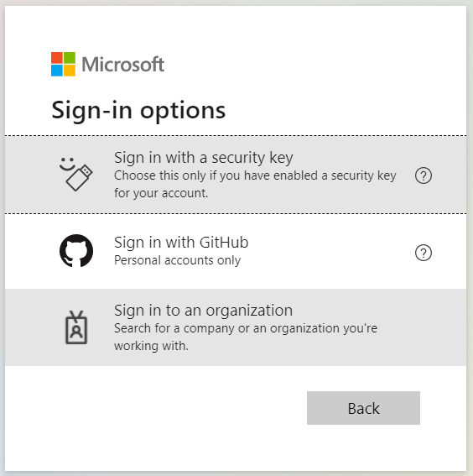This screenshot has height=476, width=473.
Task: Click the smiley face above the USB key
Action: pos(67,164)
